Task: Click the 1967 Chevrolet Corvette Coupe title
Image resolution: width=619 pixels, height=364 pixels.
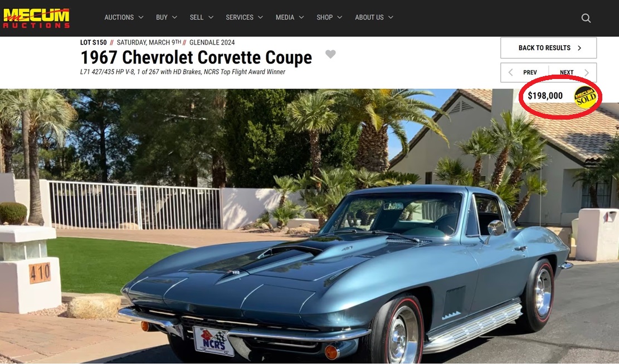Action: (196, 57)
